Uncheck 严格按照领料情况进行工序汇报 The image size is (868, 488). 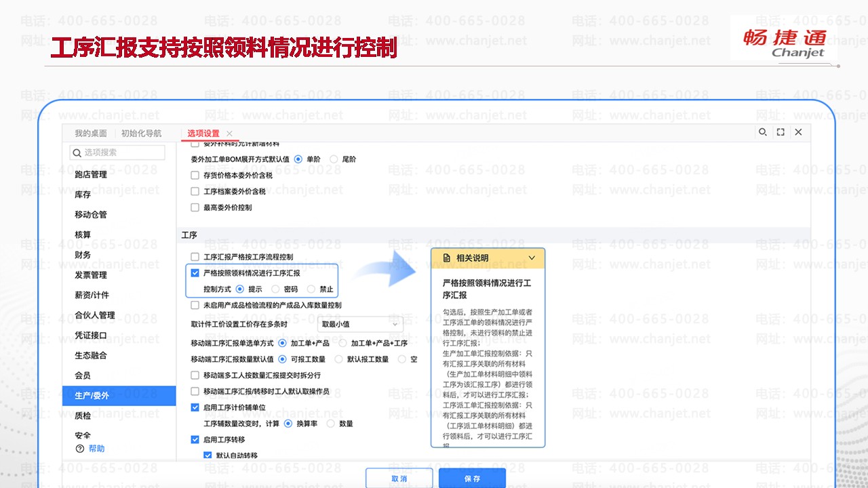click(x=195, y=273)
